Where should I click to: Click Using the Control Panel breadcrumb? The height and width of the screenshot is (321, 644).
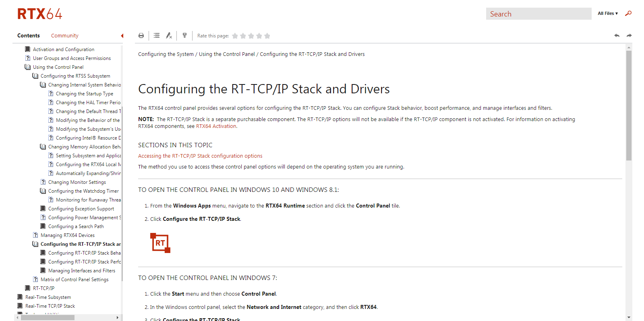pyautogui.click(x=227, y=54)
